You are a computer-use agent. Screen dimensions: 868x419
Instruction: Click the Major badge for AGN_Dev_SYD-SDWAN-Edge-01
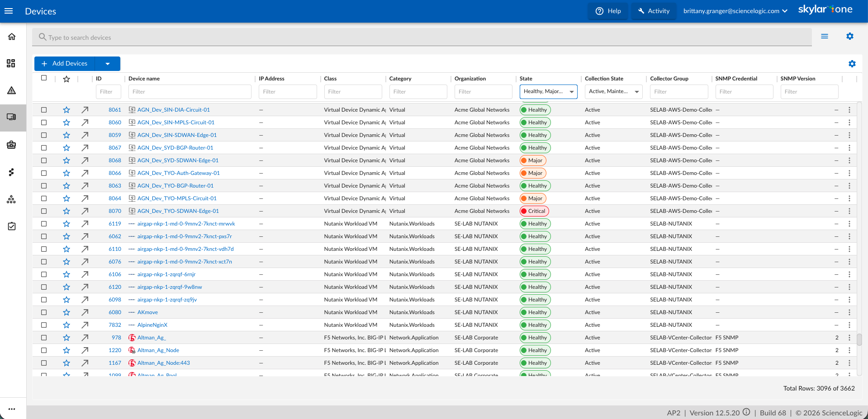533,160
